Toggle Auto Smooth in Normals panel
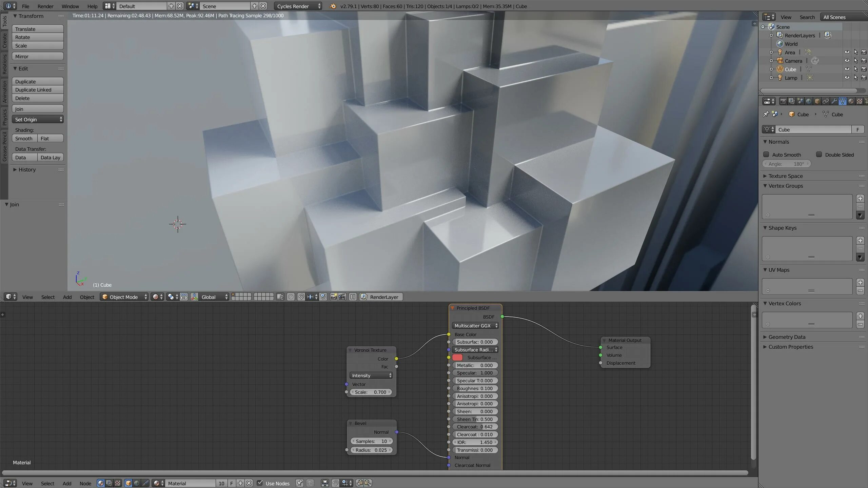The width and height of the screenshot is (868, 488). pos(767,155)
